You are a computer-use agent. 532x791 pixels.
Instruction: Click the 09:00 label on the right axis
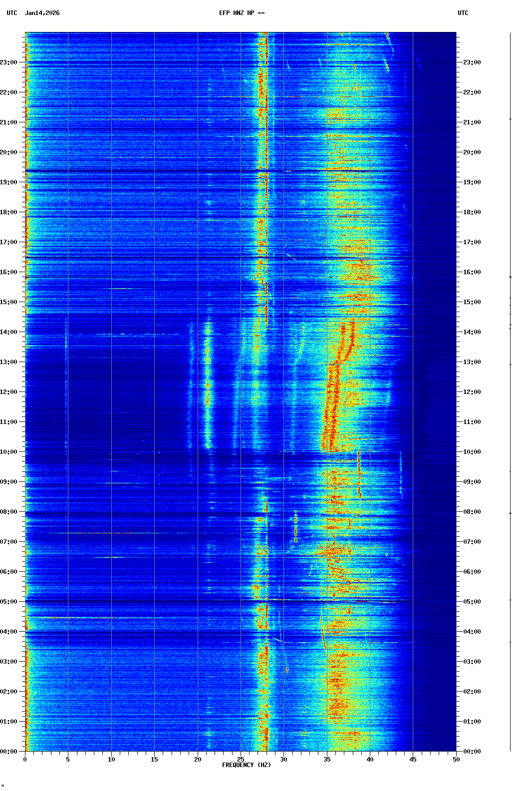point(472,482)
